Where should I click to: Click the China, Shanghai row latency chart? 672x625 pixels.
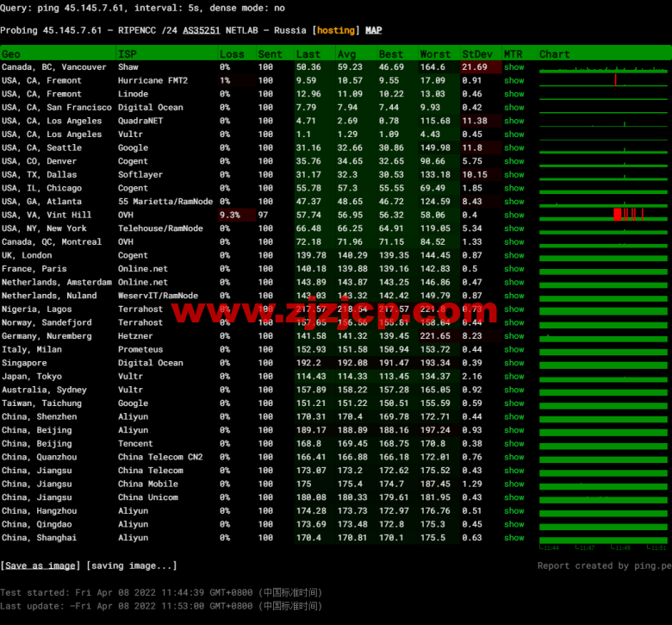(x=602, y=538)
